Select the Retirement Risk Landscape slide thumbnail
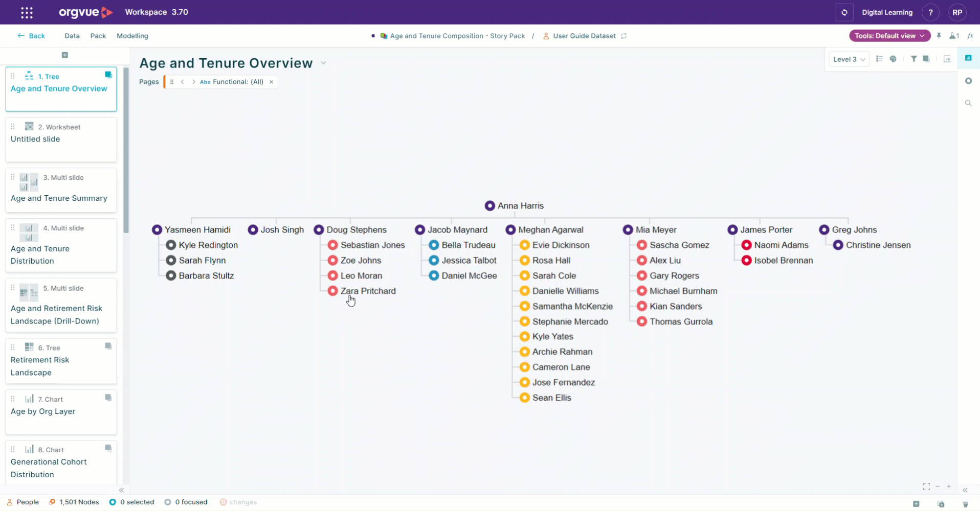This screenshot has height=511, width=980. [x=61, y=361]
